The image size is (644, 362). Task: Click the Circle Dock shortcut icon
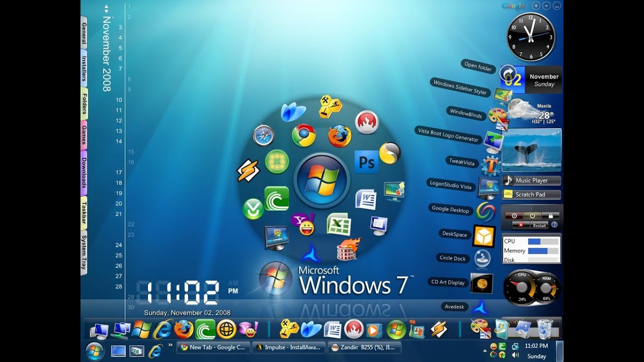tap(482, 259)
